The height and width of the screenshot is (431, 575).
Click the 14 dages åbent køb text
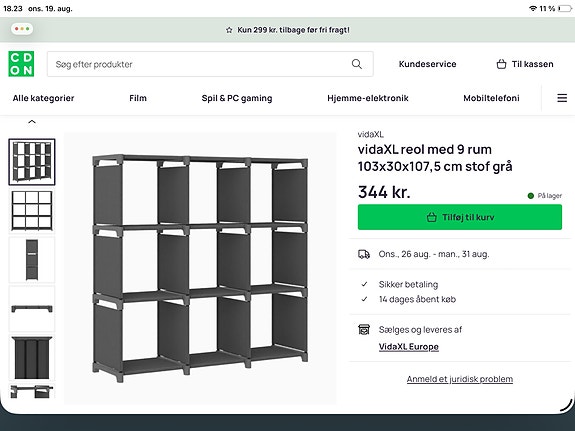coord(417,299)
